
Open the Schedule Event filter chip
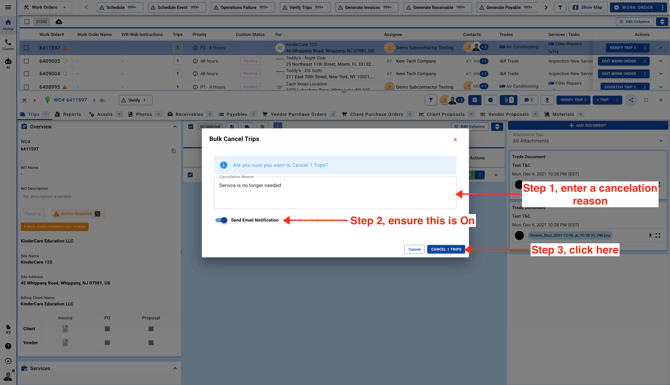(177, 7)
